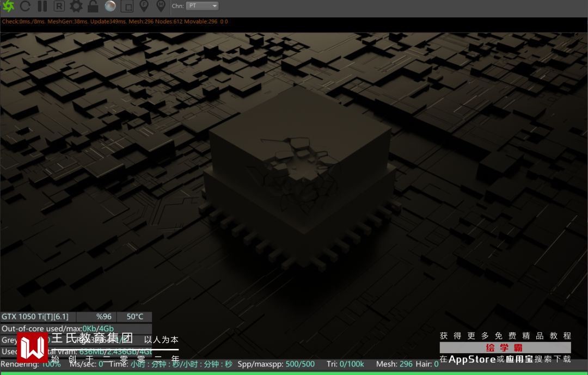Screen dimensions: 588x375
Task: Open Octane settings via the gear icon
Action: pyautogui.click(x=76, y=5)
